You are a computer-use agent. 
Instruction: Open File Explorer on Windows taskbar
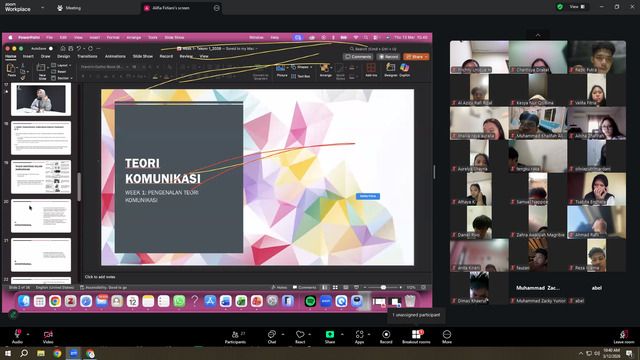[41, 353]
